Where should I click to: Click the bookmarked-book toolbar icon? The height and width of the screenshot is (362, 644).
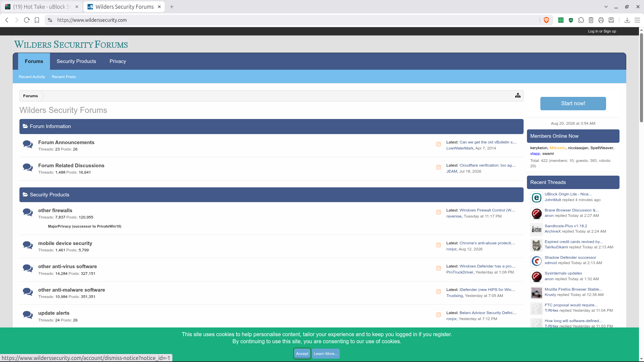(611, 20)
